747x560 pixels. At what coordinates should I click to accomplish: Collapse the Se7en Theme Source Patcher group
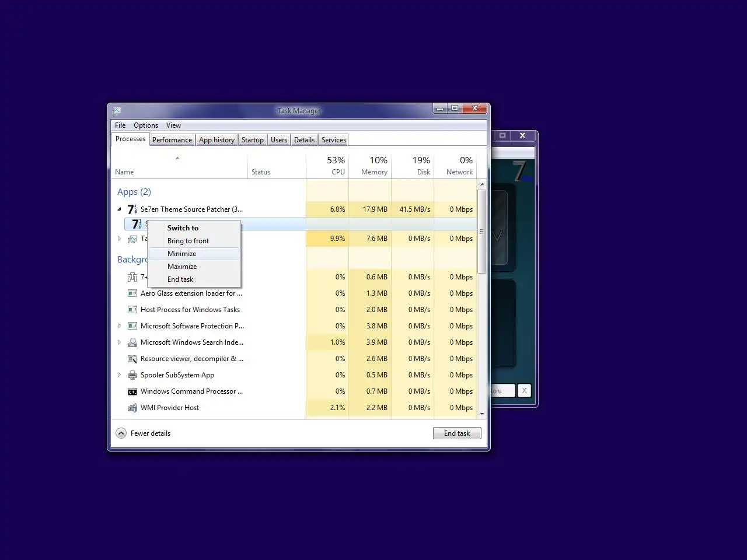(120, 209)
